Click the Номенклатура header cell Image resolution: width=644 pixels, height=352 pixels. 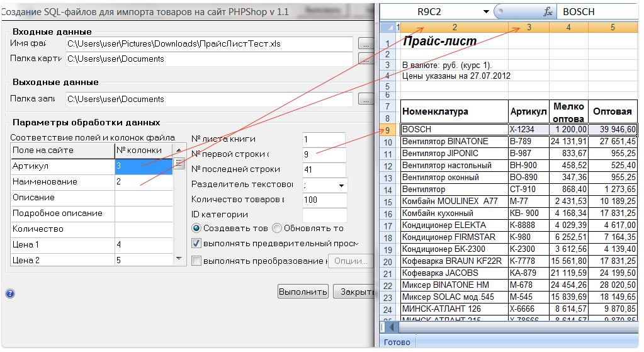(455, 111)
